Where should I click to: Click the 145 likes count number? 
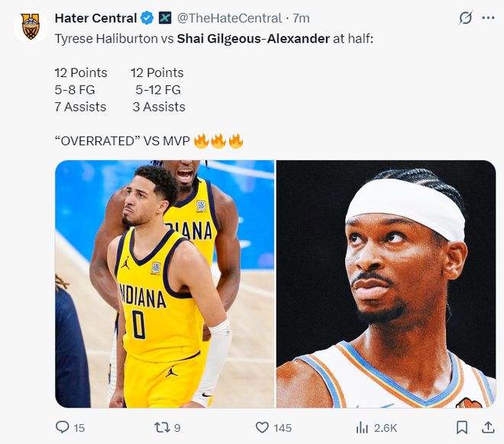283,427
